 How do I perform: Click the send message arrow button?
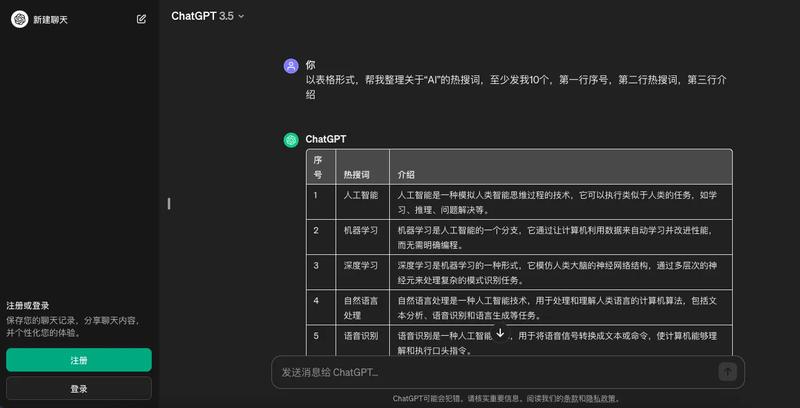727,372
